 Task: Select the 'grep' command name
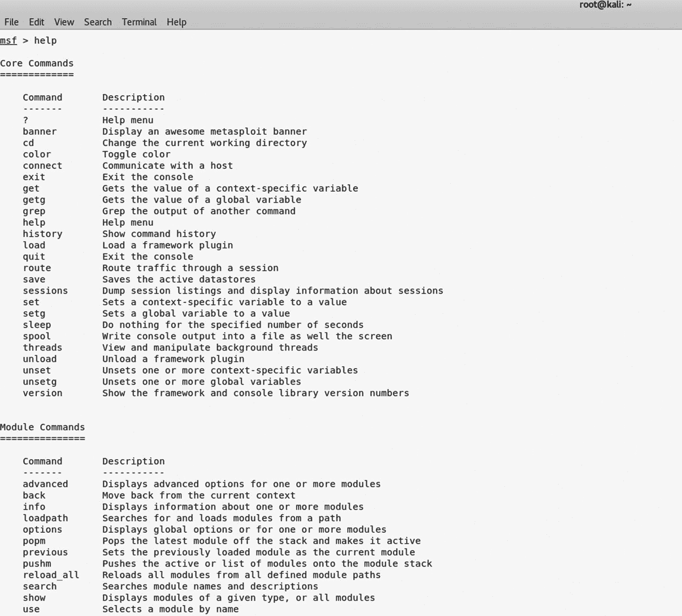click(34, 211)
